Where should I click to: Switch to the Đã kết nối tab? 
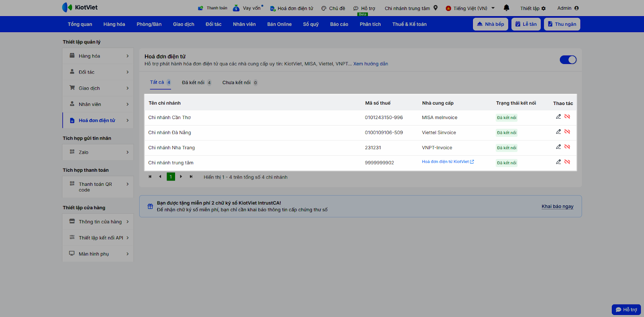(196, 82)
